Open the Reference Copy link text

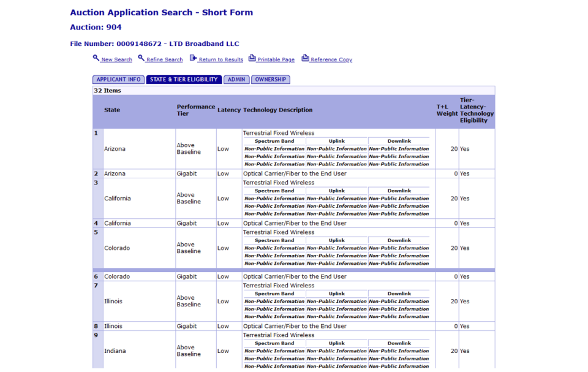point(331,60)
